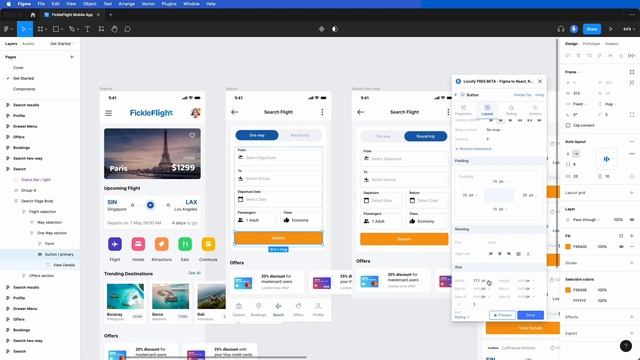Select the Text tool
640x360 pixels.
click(x=87, y=29)
